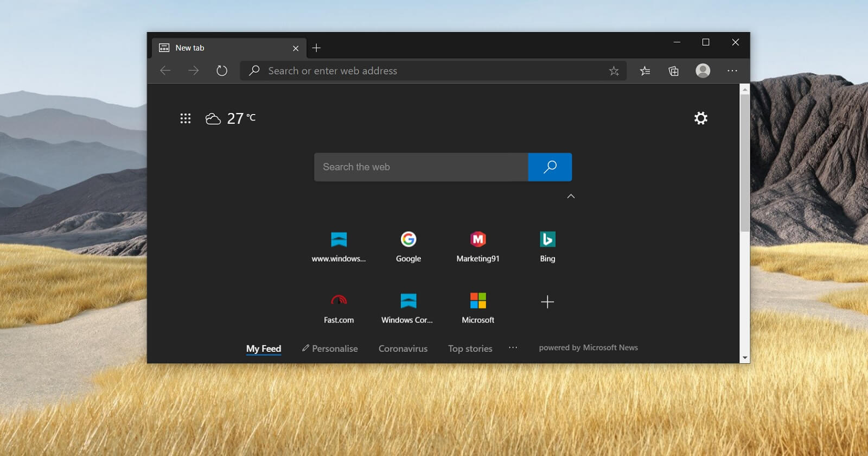Open weather showing 27 °C
Viewport: 868px width, 456px height.
point(231,118)
